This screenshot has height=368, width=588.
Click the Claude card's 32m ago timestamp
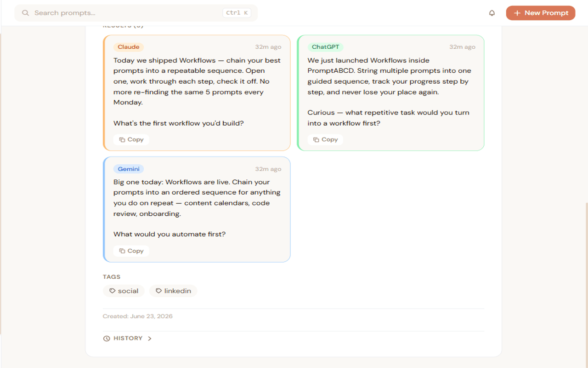[268, 47]
